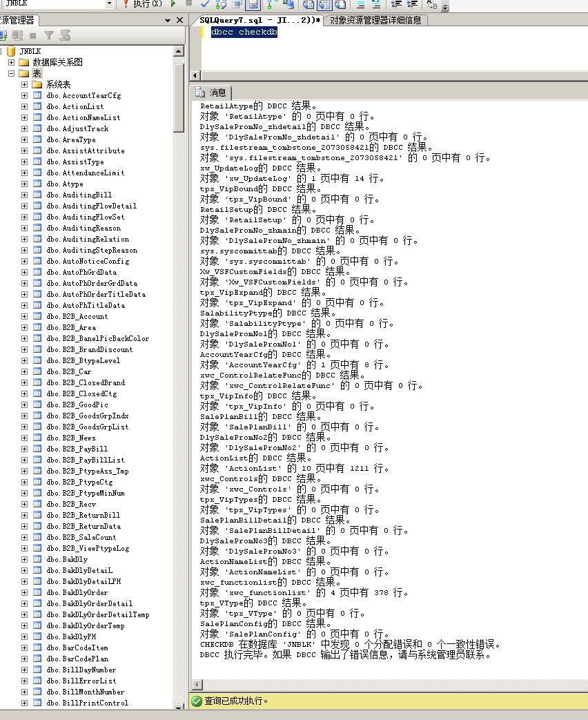Image resolution: width=588 pixels, height=720 pixels.
Task: Expand dbo.AuditingBill table node
Action: (24, 195)
